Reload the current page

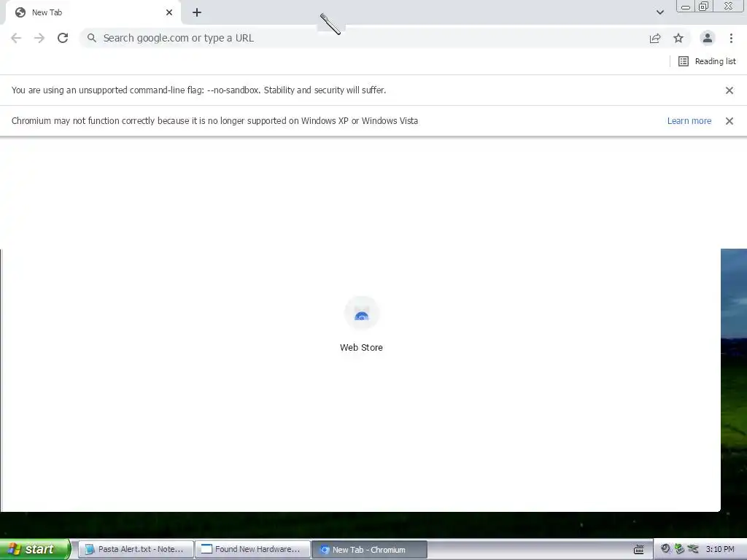(x=63, y=38)
